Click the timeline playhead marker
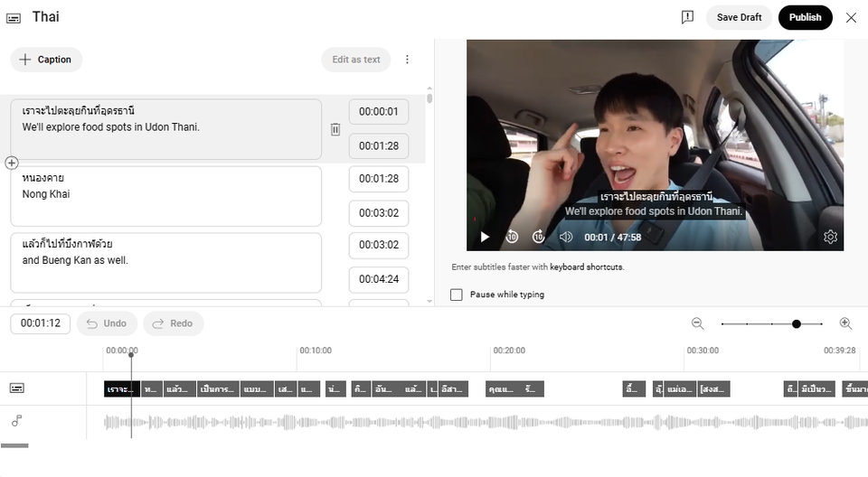 click(131, 355)
